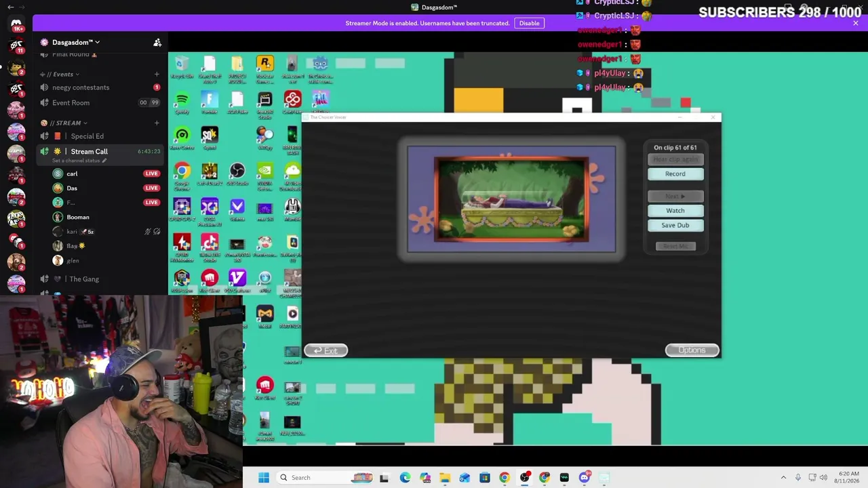Screen dimensions: 868x488
Task: Select the Google Chrome desktop icon
Action: tap(182, 174)
